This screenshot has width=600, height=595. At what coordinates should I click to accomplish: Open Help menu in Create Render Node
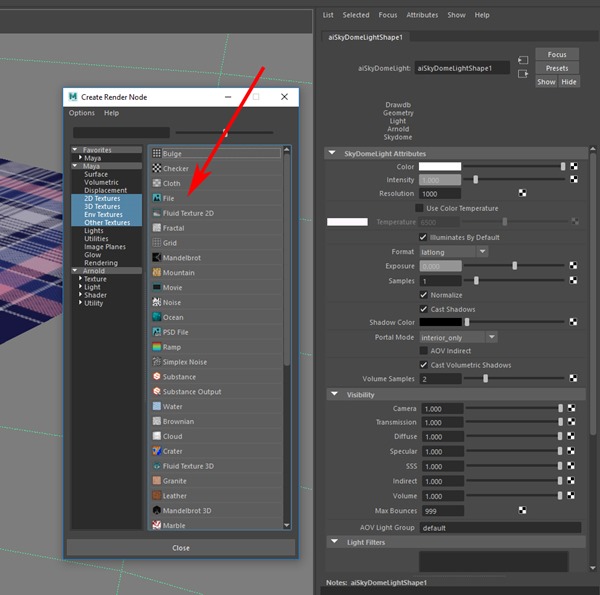tap(111, 113)
